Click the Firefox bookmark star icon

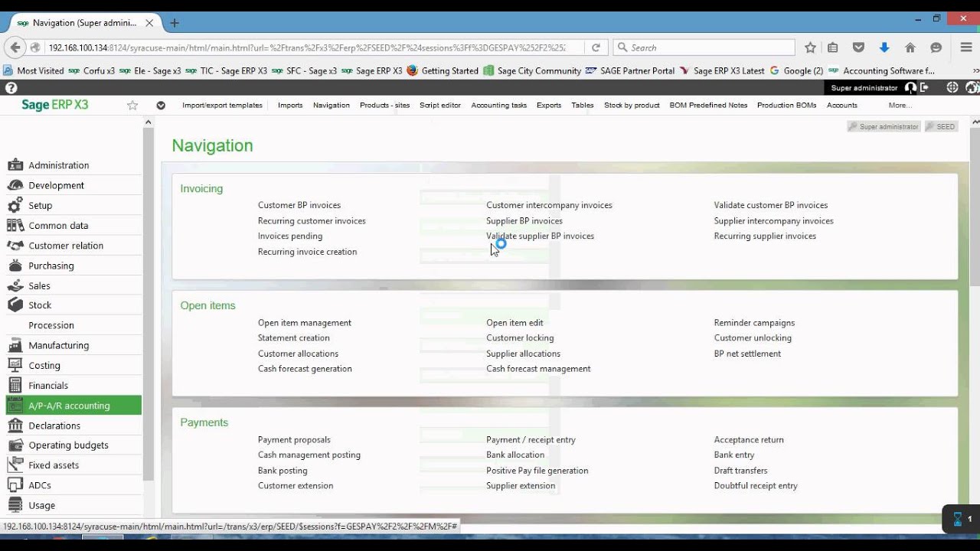pos(810,47)
